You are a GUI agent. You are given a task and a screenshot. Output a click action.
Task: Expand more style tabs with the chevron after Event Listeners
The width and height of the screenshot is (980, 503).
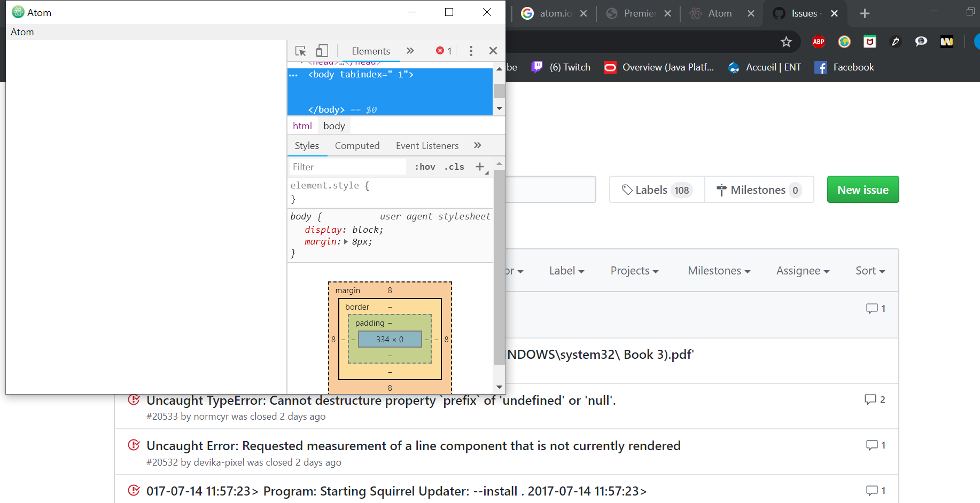pos(477,145)
